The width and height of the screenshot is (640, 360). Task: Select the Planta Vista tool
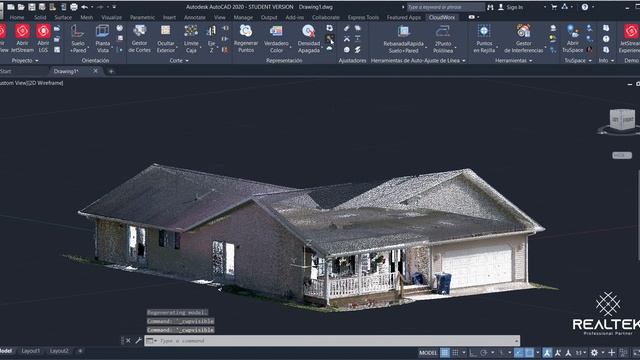[x=102, y=38]
